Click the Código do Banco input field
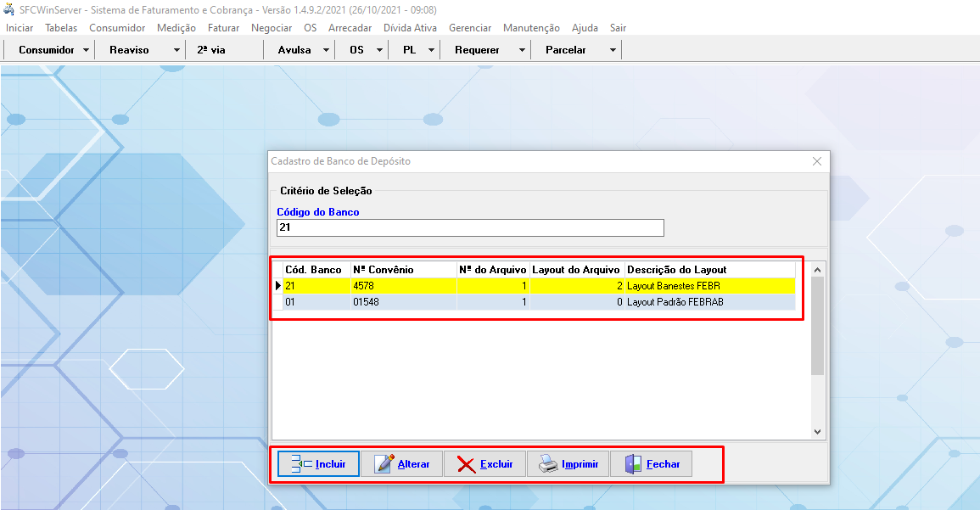980x510 pixels. [x=470, y=227]
